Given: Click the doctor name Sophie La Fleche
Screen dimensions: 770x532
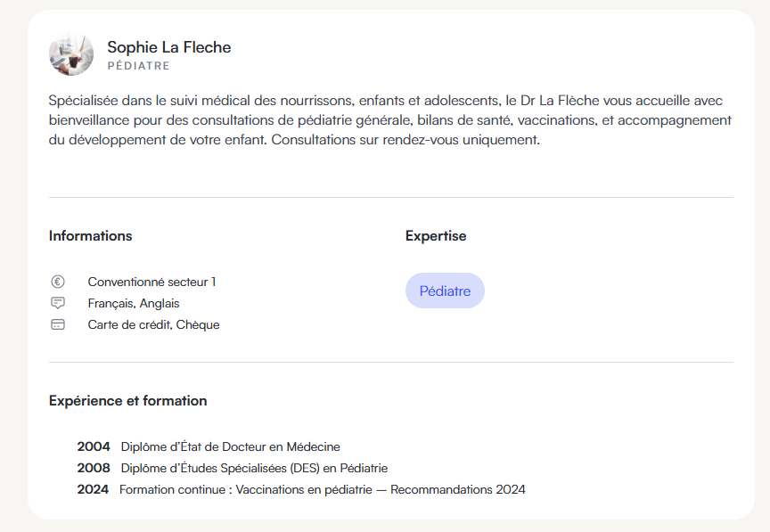Looking at the screenshot, I should (168, 47).
